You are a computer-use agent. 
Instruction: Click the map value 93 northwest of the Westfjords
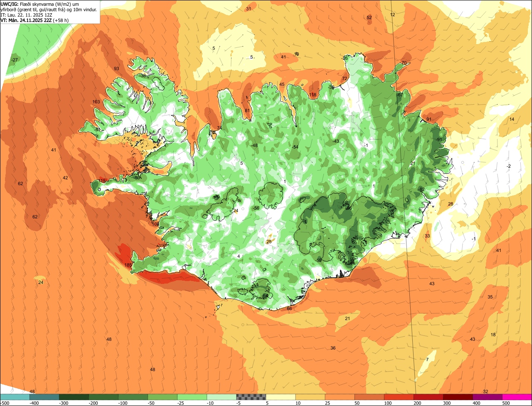116,68
